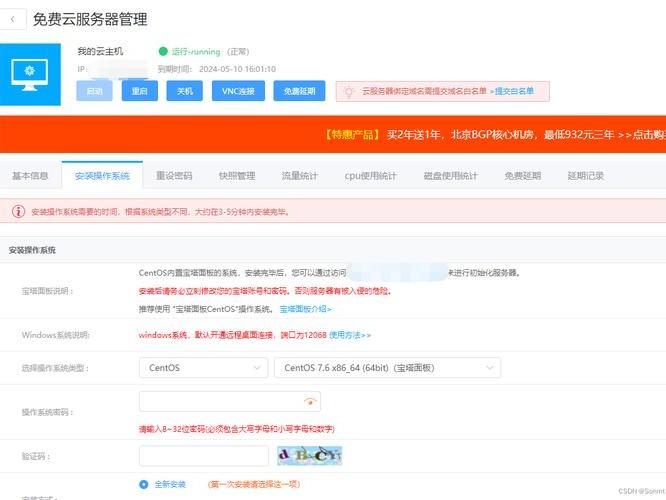Click the back arrow beside page title
The height and width of the screenshot is (500, 666).
click(x=12, y=19)
